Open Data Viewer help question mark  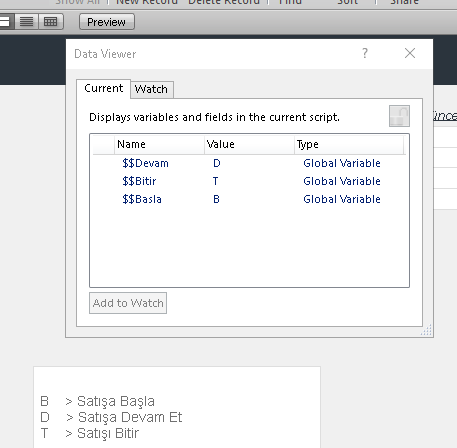[365, 53]
